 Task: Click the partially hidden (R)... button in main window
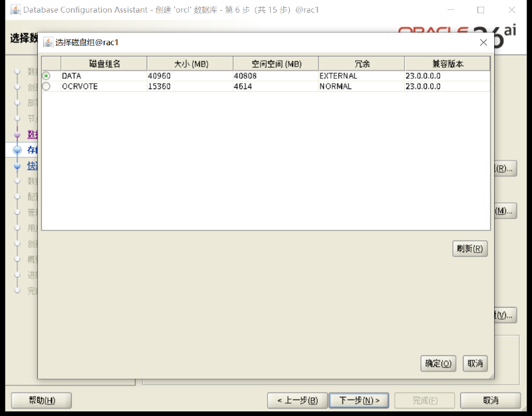(x=505, y=168)
